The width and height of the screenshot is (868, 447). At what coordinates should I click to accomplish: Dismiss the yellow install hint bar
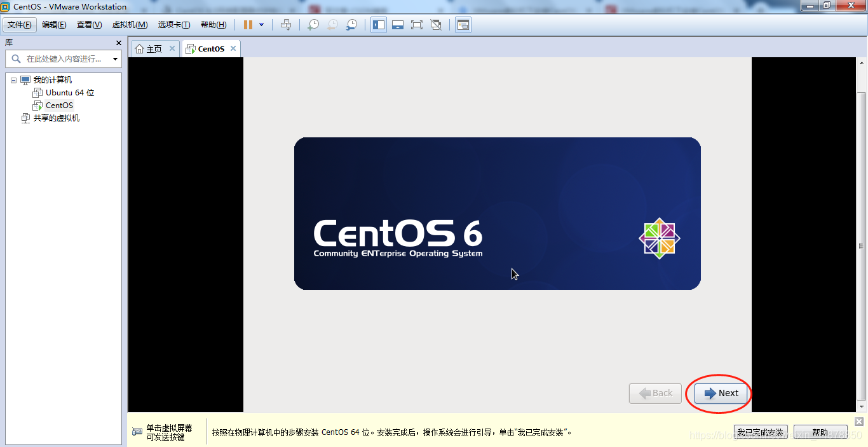click(x=859, y=422)
